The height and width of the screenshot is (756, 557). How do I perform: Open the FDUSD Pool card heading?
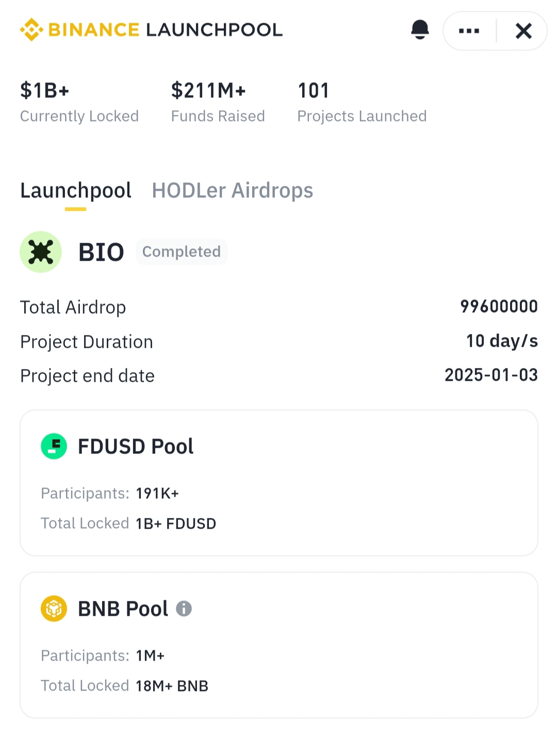(x=136, y=446)
